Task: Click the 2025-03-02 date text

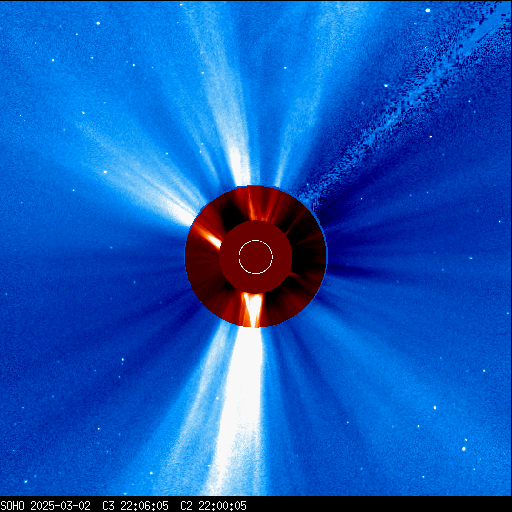Action: [x=60, y=506]
